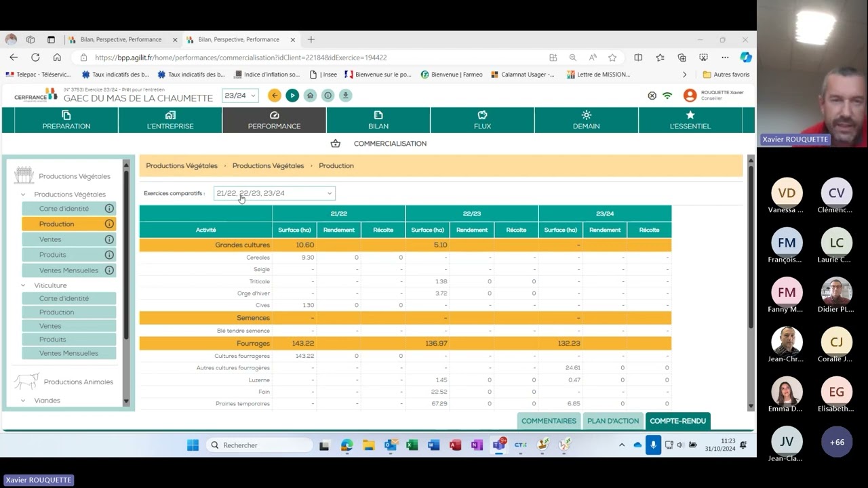Click Fourrages 143.22 value

tap(304, 344)
